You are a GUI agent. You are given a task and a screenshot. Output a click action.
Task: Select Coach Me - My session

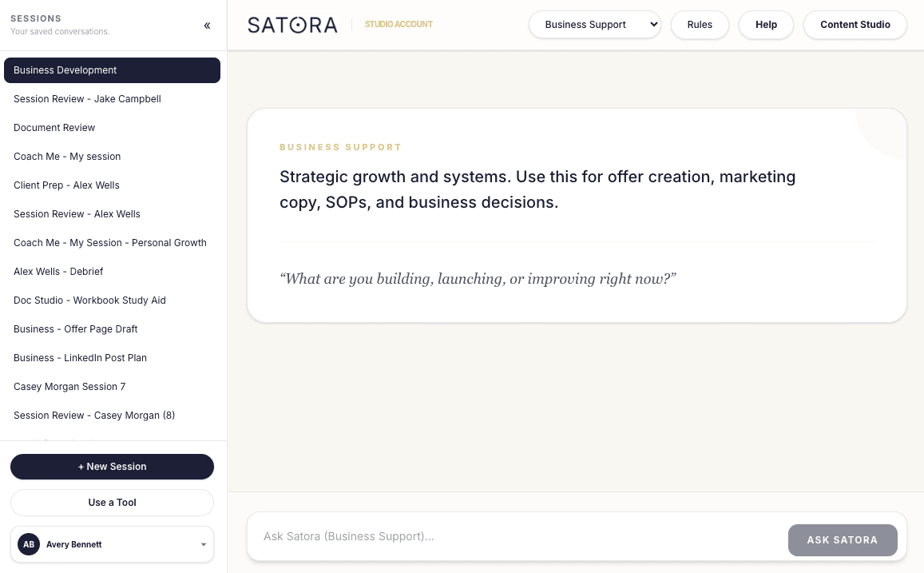tap(112, 157)
